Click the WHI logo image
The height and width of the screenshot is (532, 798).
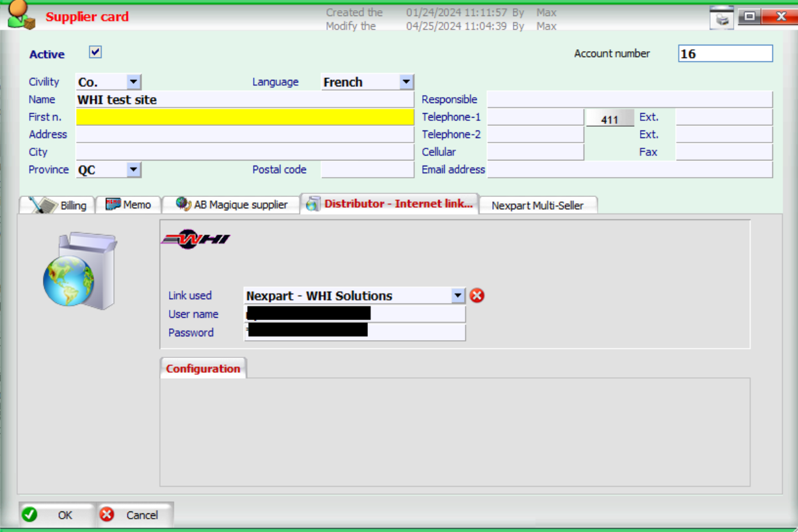click(x=195, y=240)
